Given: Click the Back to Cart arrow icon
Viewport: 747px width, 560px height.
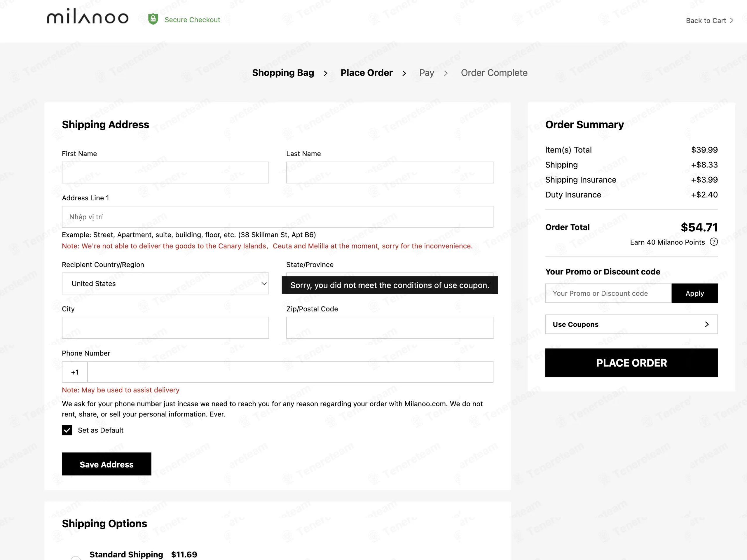Looking at the screenshot, I should (x=732, y=21).
